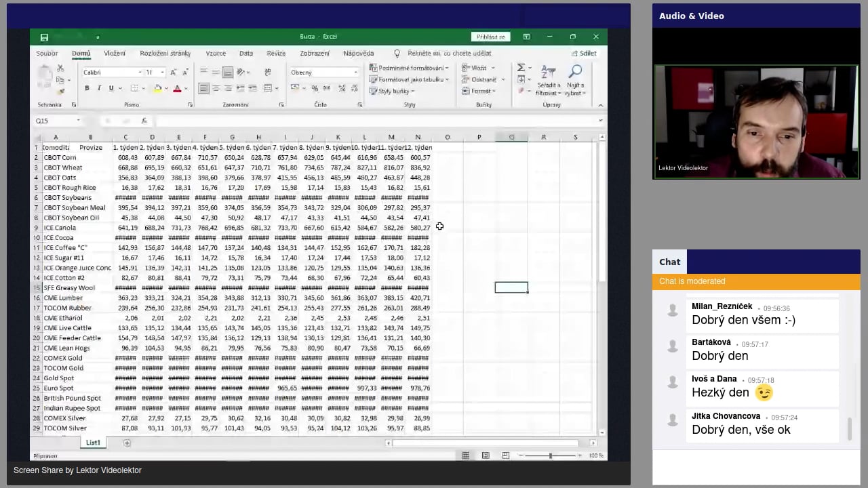Click the Tell me search box
The width and height of the screenshot is (868, 488).
[x=450, y=54]
